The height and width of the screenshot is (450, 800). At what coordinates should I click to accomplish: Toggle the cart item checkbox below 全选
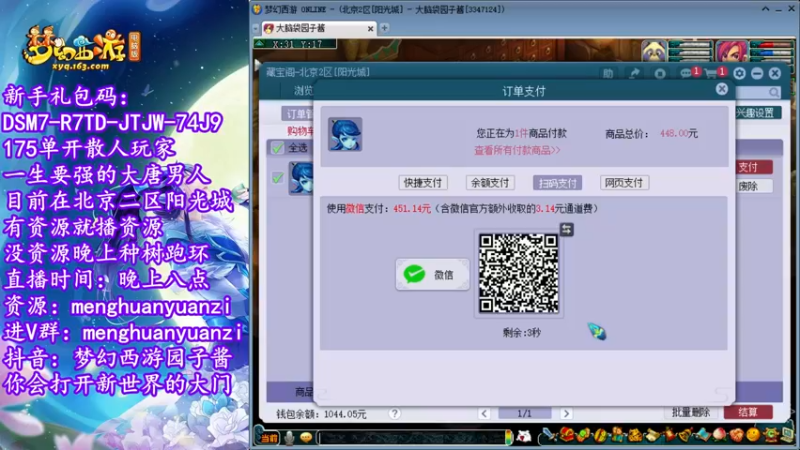click(x=278, y=178)
